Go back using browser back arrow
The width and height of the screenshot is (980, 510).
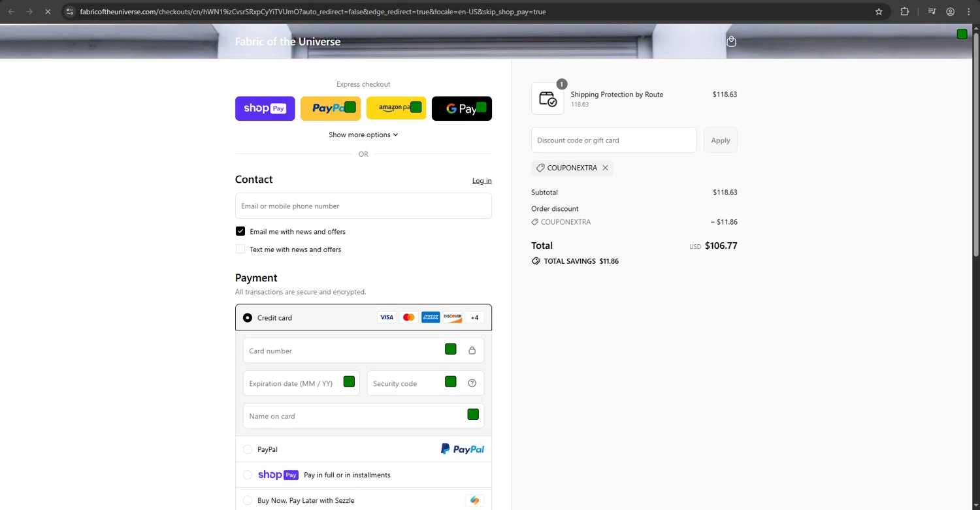tap(11, 12)
